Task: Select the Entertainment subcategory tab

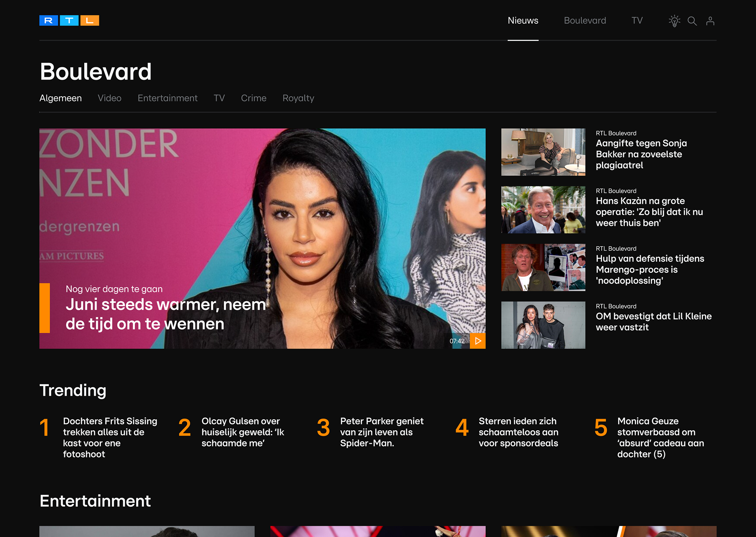Action: (167, 98)
